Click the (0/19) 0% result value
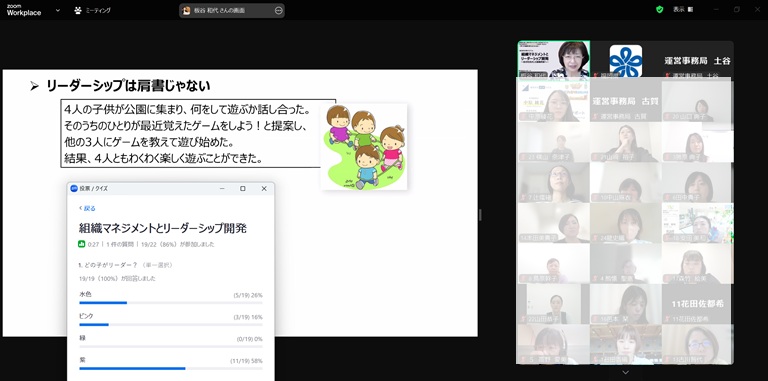Viewport: 768px width, 381px height. pyautogui.click(x=249, y=339)
